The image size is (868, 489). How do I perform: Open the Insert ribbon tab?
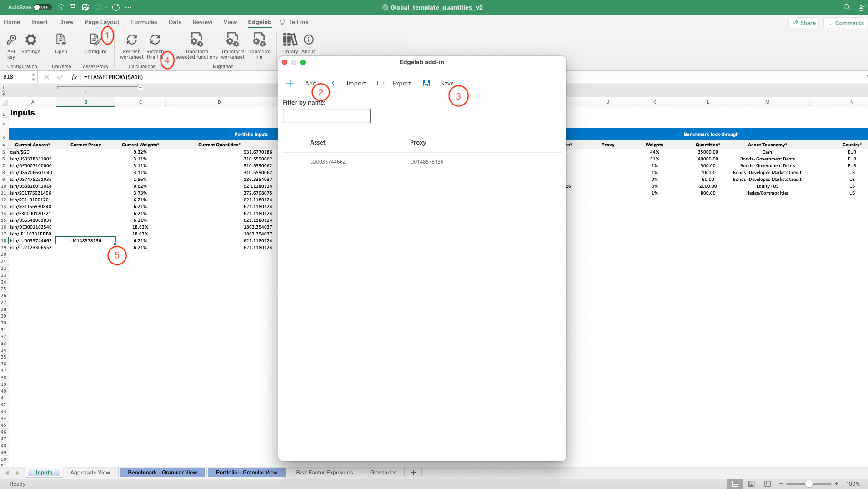point(40,22)
